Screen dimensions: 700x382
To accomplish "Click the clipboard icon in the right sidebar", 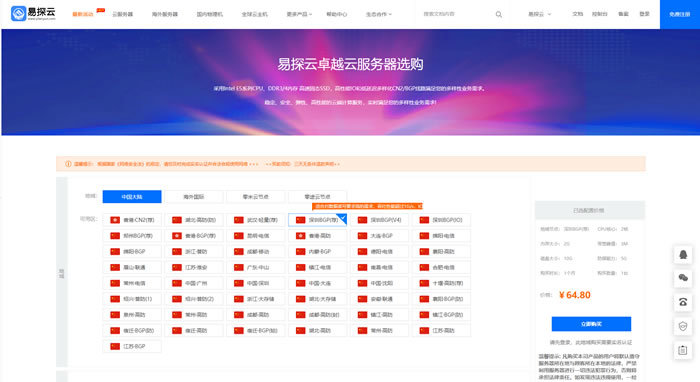I will pyautogui.click(x=683, y=350).
